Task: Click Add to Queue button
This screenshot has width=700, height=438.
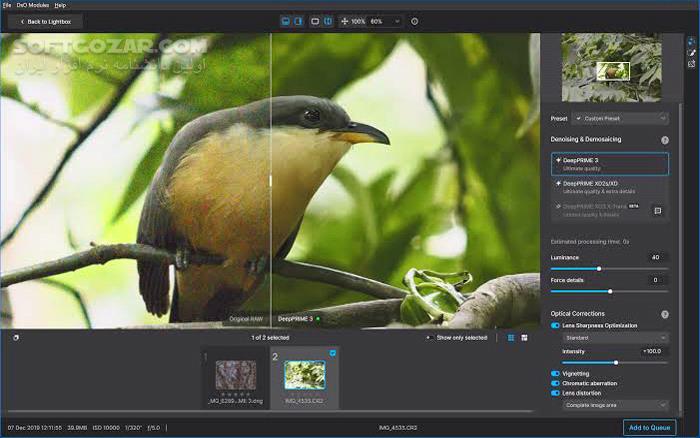Action: tap(650, 428)
